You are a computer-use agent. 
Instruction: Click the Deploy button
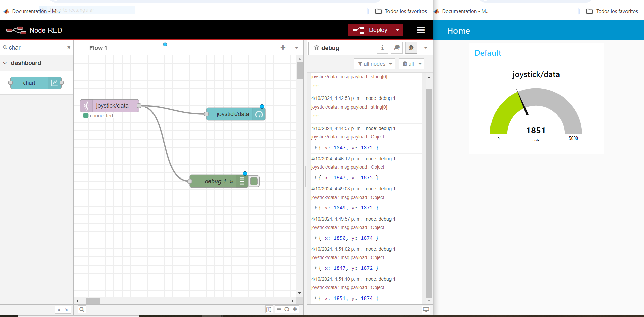click(x=370, y=30)
